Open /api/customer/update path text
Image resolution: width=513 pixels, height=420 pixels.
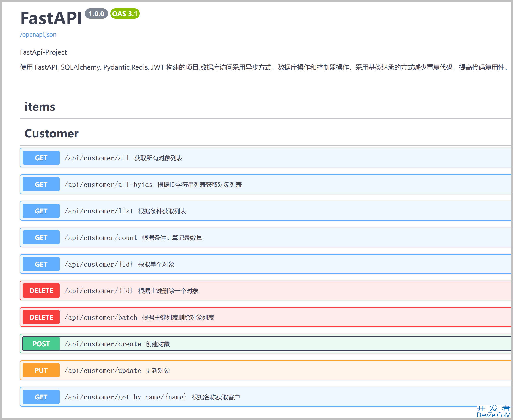click(x=103, y=371)
